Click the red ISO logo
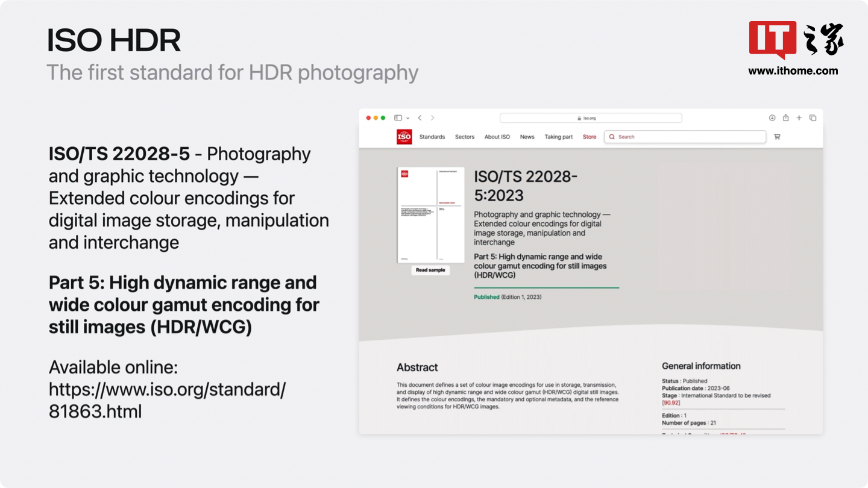The height and width of the screenshot is (488, 868). tap(404, 137)
